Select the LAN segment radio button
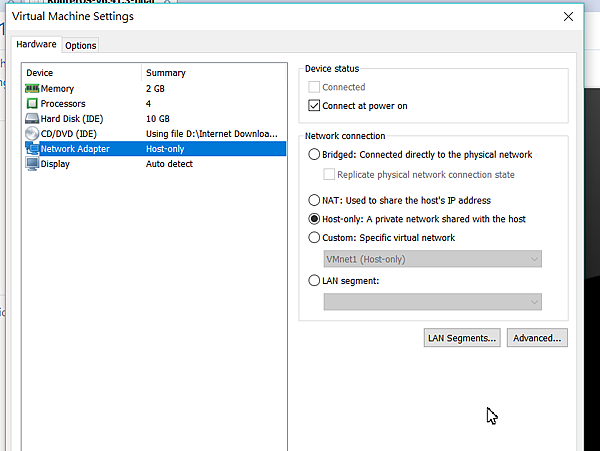This screenshot has width=600, height=451. (x=315, y=281)
